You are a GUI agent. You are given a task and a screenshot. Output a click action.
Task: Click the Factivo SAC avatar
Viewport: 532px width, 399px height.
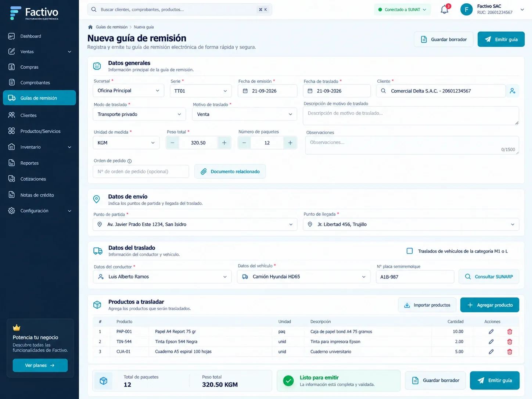tap(467, 10)
